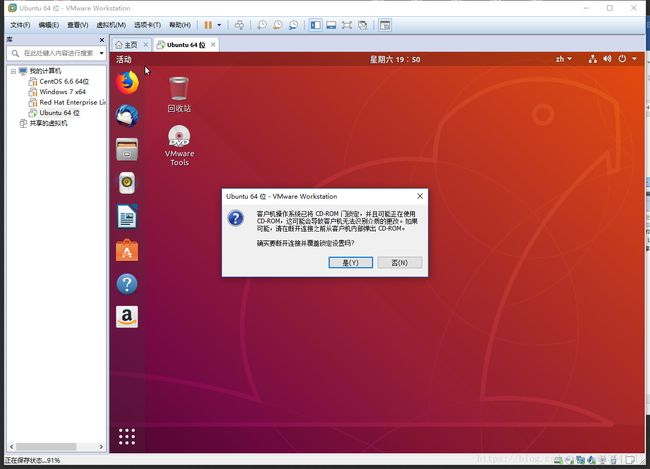Image resolution: width=650 pixels, height=469 pixels.
Task: Click 否(N) to cancel disconnect
Action: click(400, 262)
